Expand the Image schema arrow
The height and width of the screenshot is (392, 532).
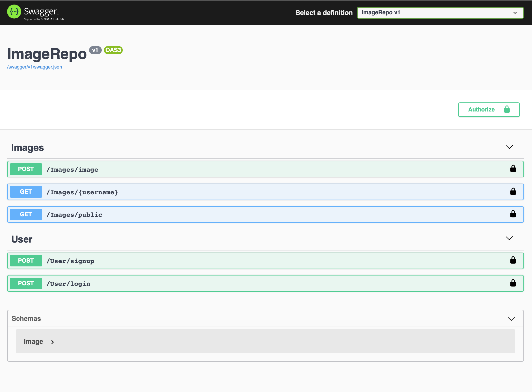point(53,342)
